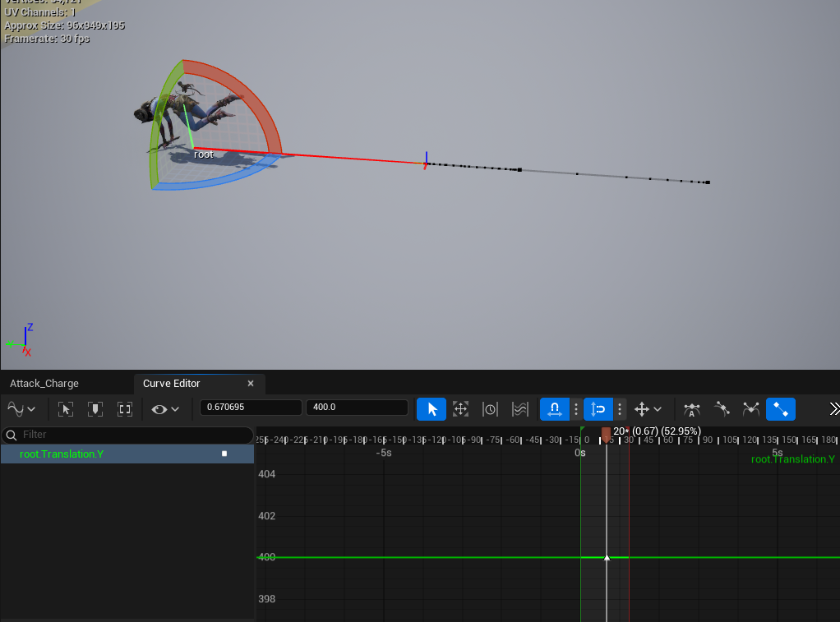Image resolution: width=840 pixels, height=622 pixels.
Task: Click the Approx Size viewport text
Action: pos(64,25)
